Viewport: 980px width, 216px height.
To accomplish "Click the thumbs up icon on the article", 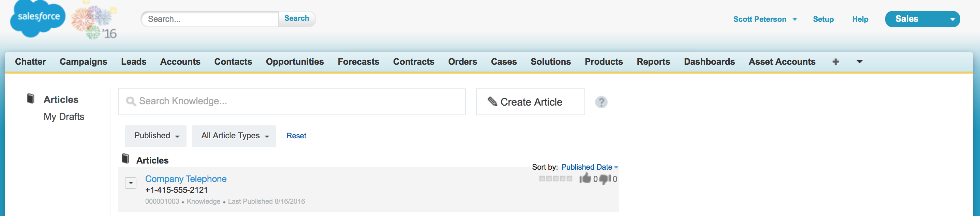I will click(x=585, y=178).
